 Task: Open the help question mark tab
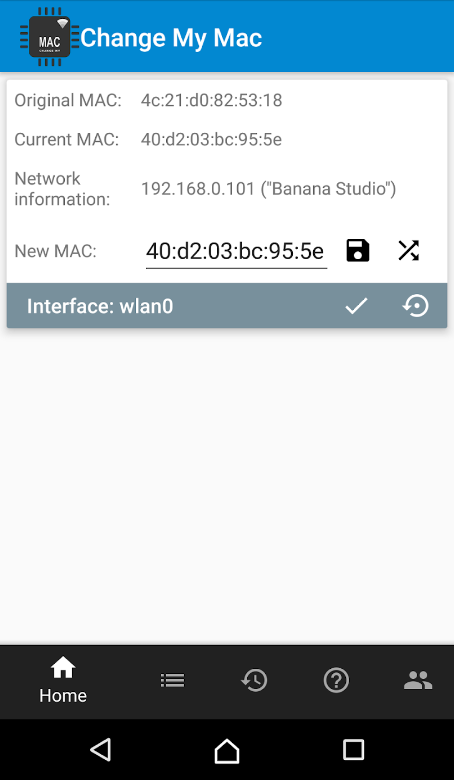pos(336,680)
